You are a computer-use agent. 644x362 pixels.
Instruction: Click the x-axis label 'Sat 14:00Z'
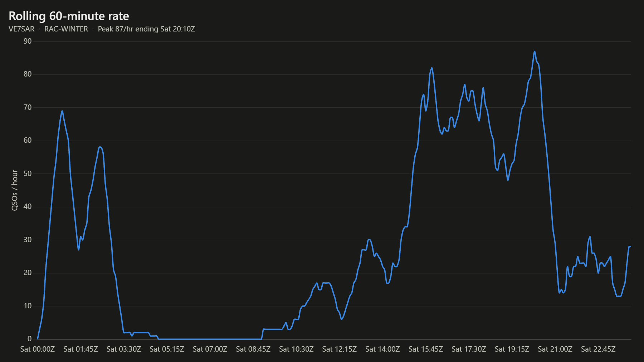coord(382,349)
